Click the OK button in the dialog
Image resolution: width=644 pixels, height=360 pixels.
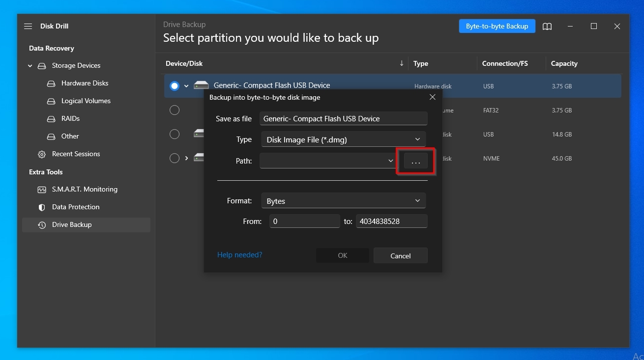click(x=343, y=255)
